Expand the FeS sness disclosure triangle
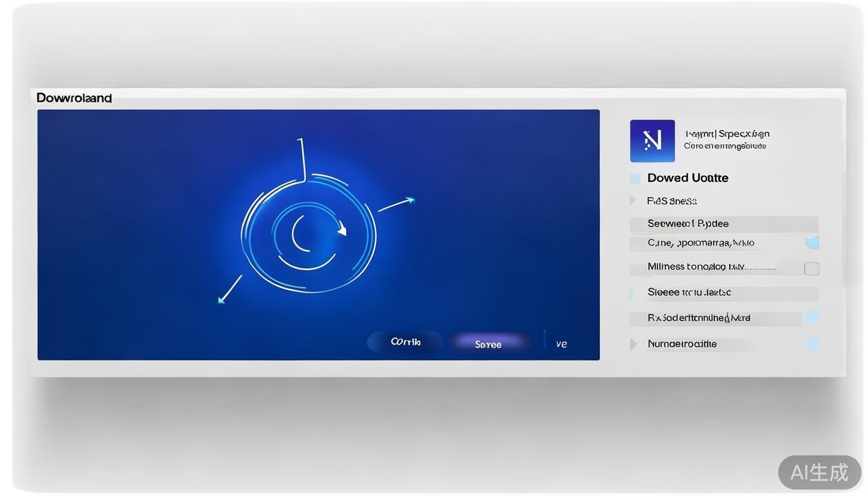 coord(633,201)
